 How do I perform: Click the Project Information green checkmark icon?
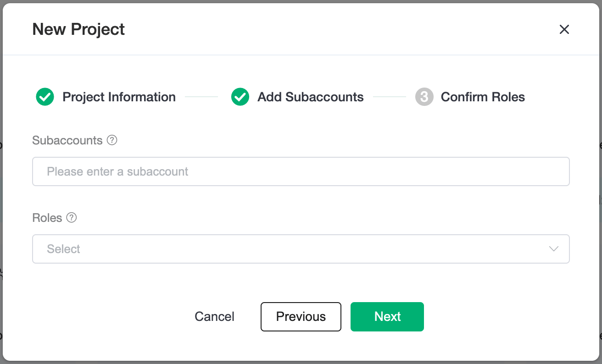tap(45, 97)
